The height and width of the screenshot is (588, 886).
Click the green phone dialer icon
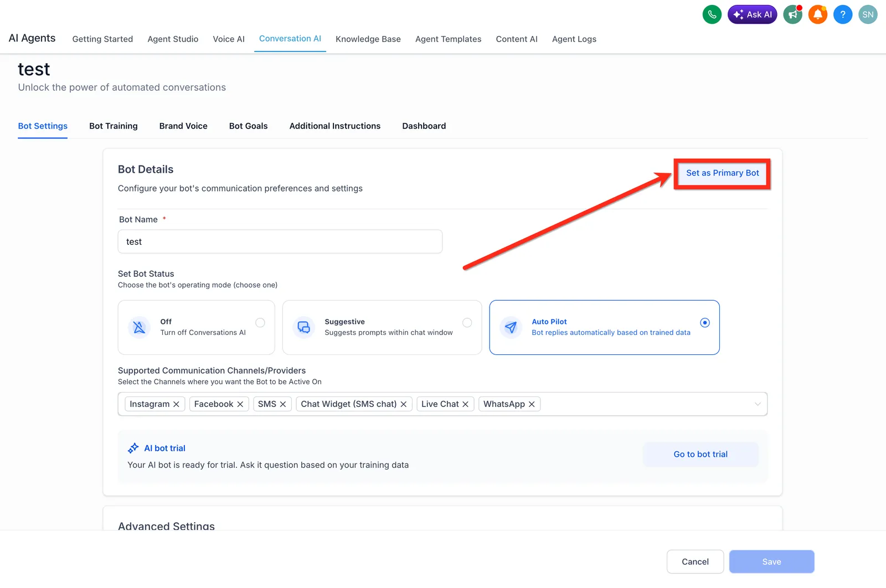tap(712, 14)
